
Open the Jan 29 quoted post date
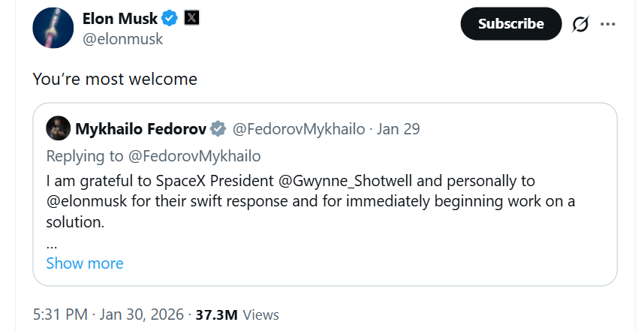(399, 129)
